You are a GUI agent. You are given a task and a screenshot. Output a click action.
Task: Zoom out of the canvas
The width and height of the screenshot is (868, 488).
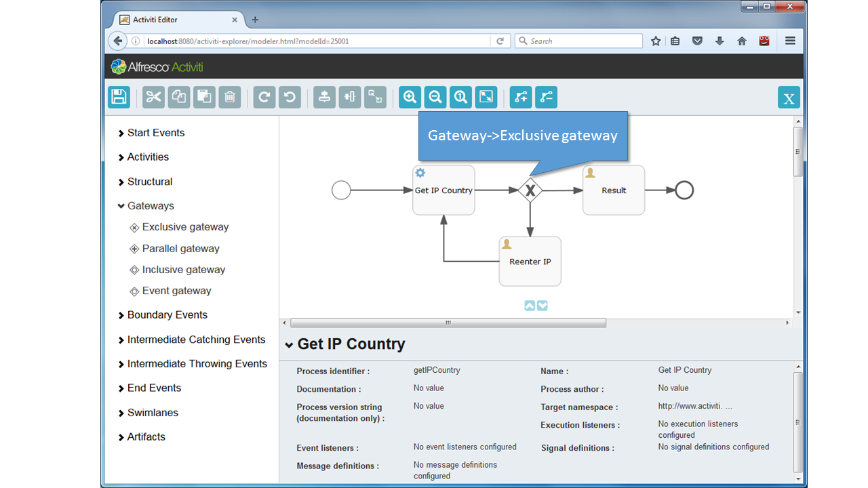(x=435, y=97)
